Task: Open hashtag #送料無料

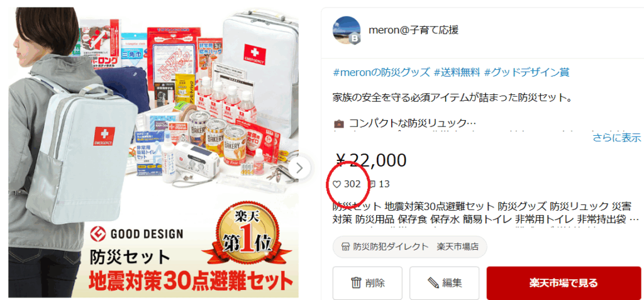Action: [x=457, y=73]
